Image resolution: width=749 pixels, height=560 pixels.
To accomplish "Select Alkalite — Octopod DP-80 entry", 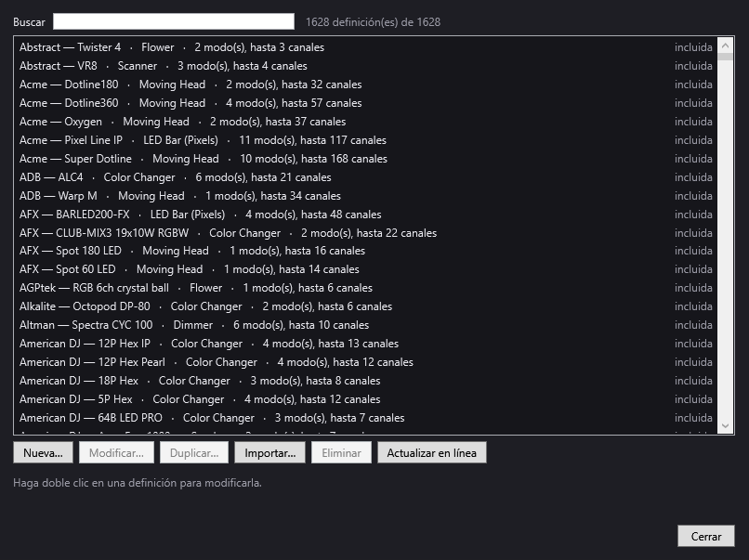I will (365, 307).
